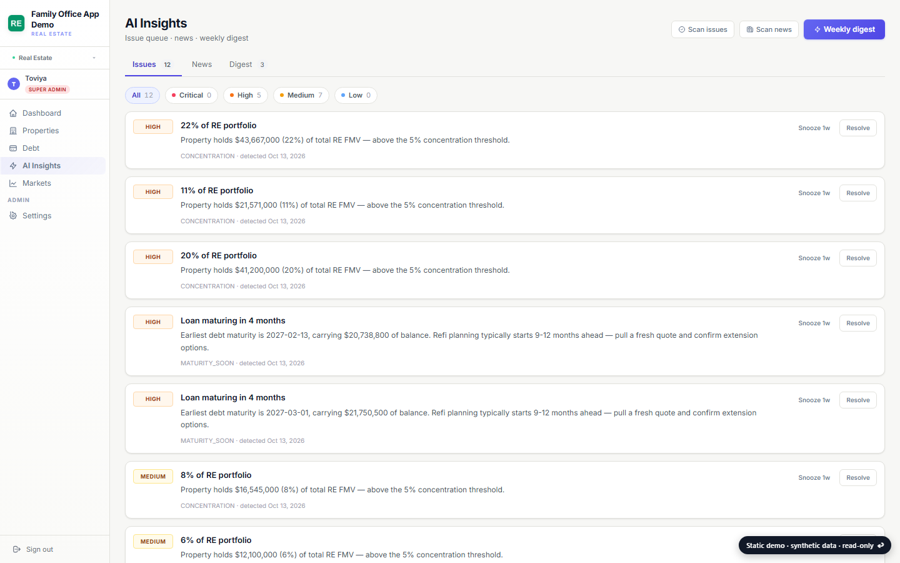
Task: Click the Toviya user avatar
Action: pyautogui.click(x=14, y=84)
